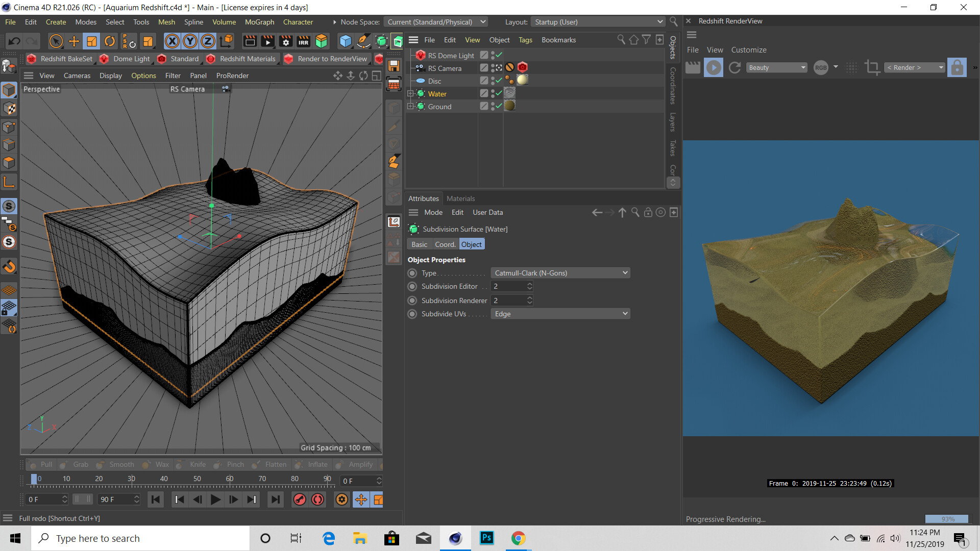Click the RGB channel button

(821, 67)
